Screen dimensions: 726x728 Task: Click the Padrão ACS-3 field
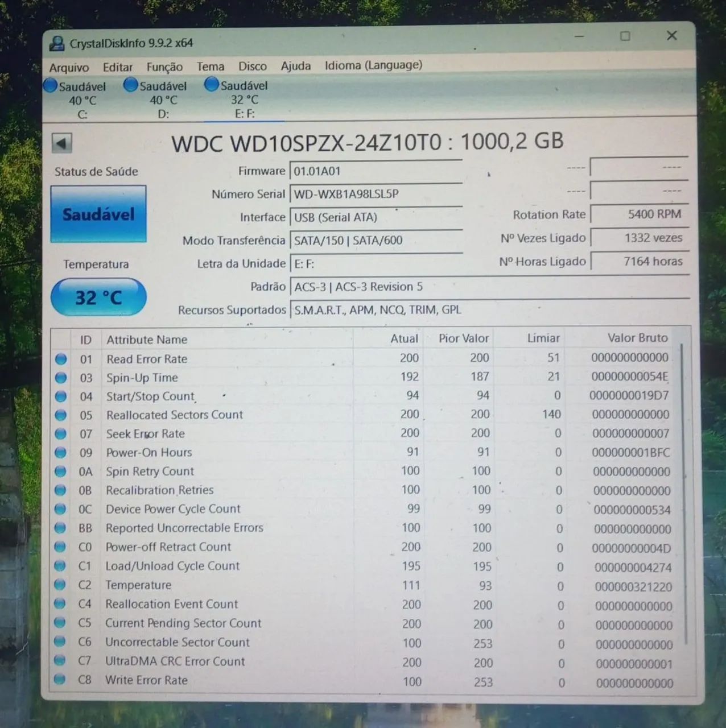489,287
